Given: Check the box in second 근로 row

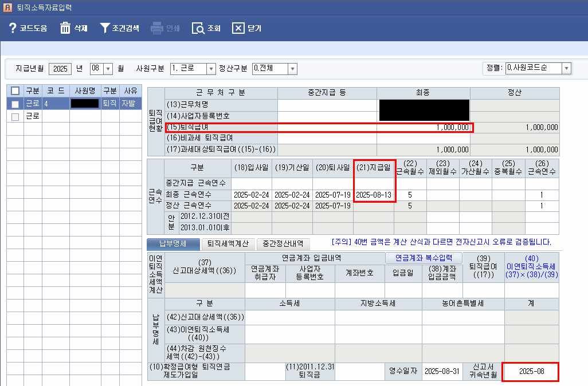Looking at the screenshot, I should (x=15, y=116).
